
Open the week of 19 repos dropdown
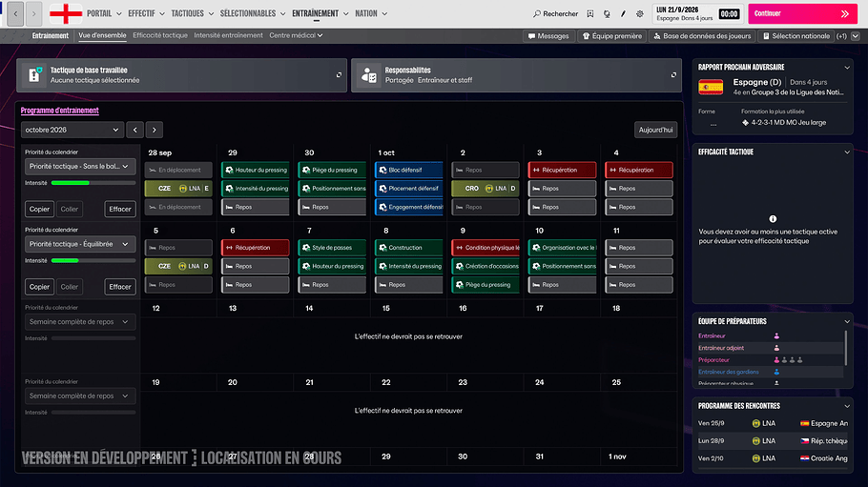(x=80, y=396)
